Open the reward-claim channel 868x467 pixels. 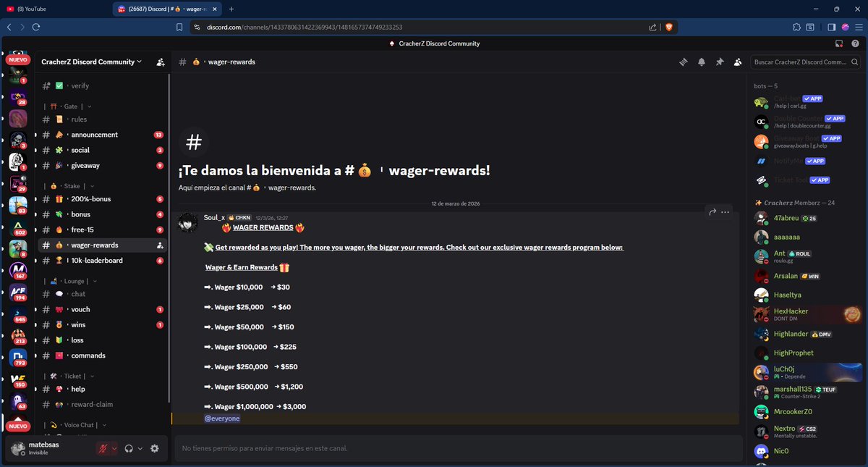(102, 405)
